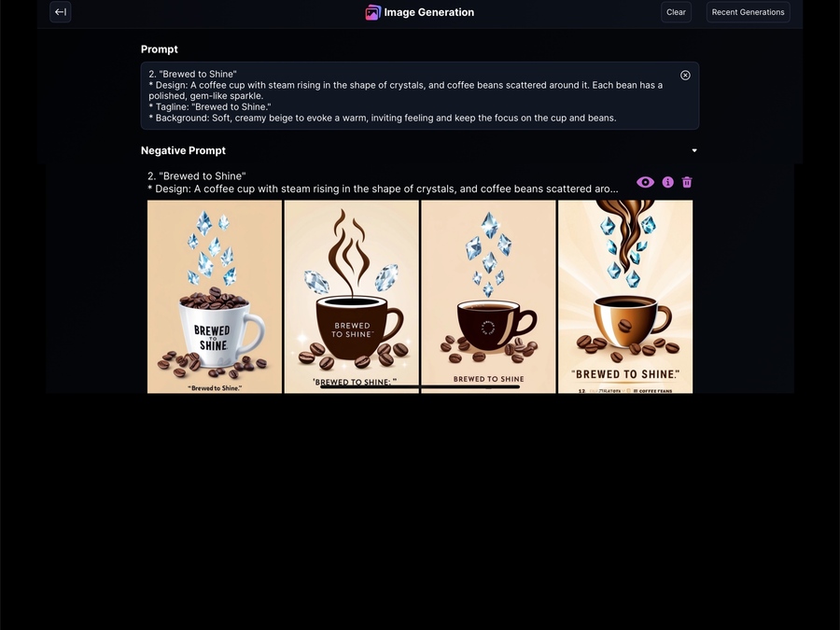Viewport: 840px width, 630px height.
Task: Open the generation info icon
Action: 667,182
